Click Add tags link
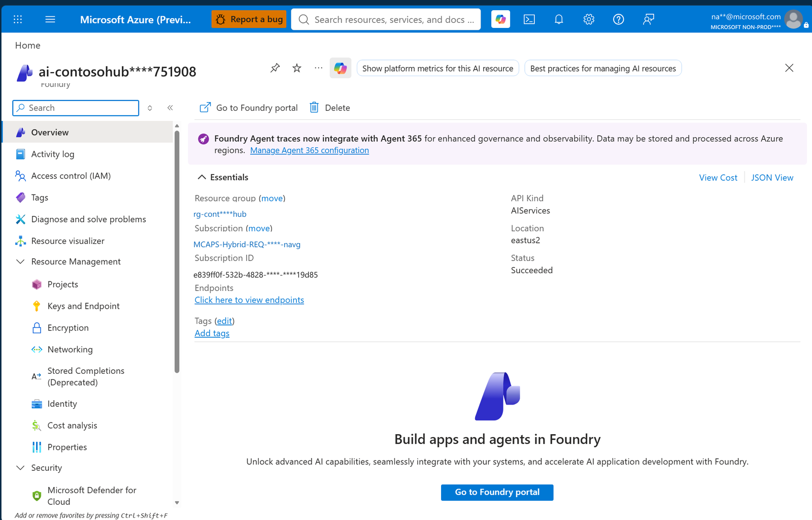 (212, 333)
